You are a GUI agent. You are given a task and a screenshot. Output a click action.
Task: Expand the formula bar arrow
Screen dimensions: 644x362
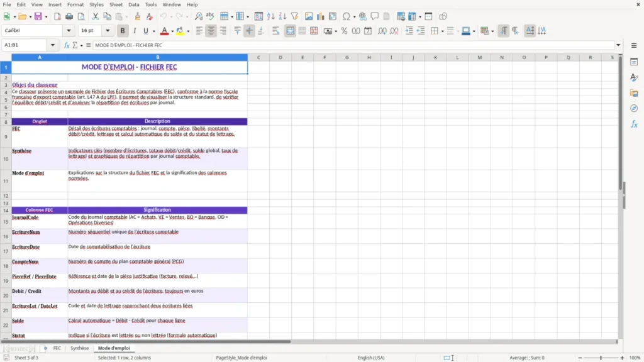(618, 45)
